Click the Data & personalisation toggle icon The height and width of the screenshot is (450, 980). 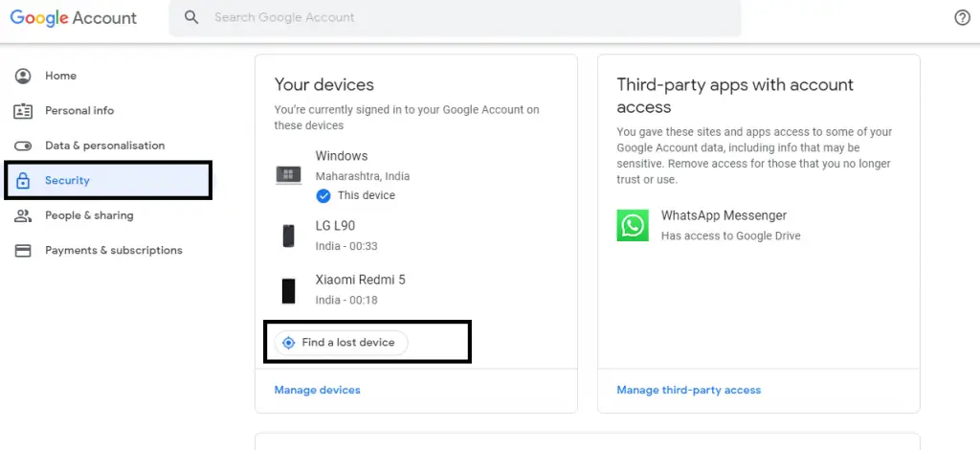pyautogui.click(x=23, y=146)
